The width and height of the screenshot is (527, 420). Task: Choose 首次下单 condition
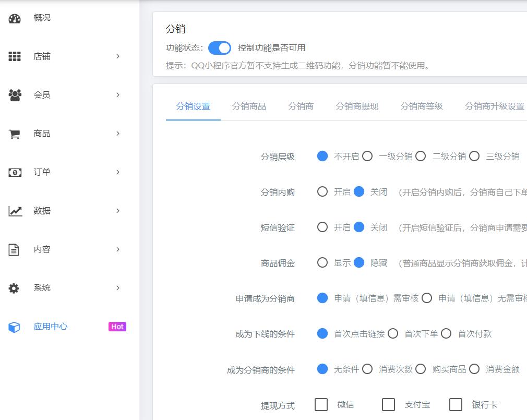[x=393, y=333]
